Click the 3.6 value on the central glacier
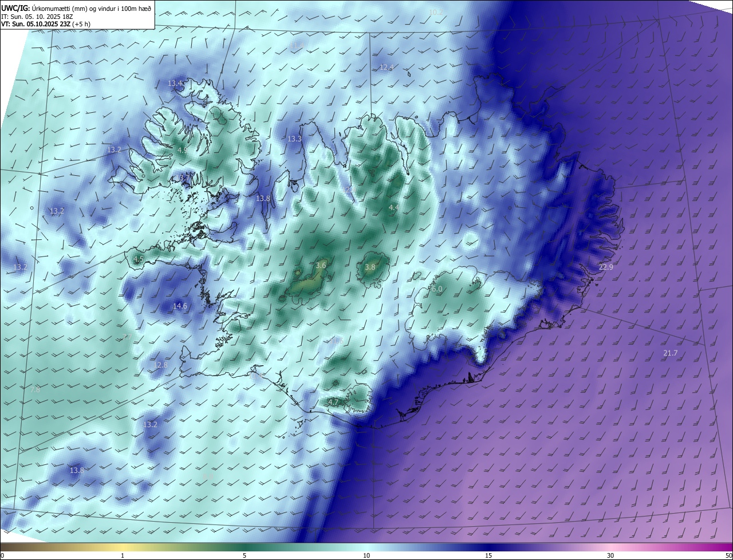Image resolution: width=733 pixels, height=560 pixels. (x=321, y=266)
